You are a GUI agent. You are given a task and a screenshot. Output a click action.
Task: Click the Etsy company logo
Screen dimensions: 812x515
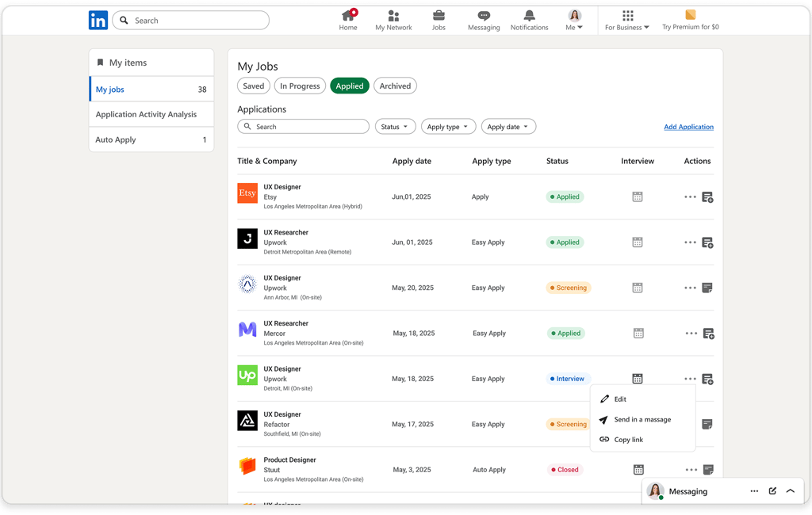[x=247, y=193]
